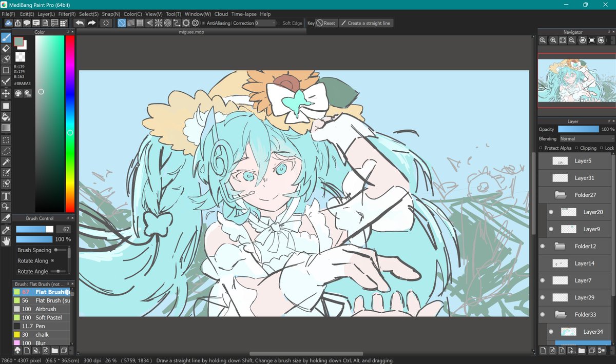The height and width of the screenshot is (364, 616).
Task: Zoom out on Navigator panel
Action: 572,40
